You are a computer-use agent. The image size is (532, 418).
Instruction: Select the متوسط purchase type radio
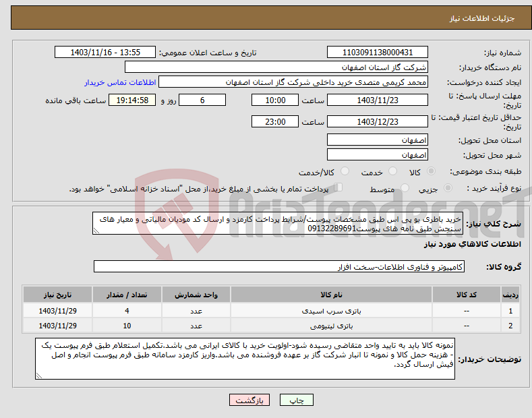[x=405, y=187]
